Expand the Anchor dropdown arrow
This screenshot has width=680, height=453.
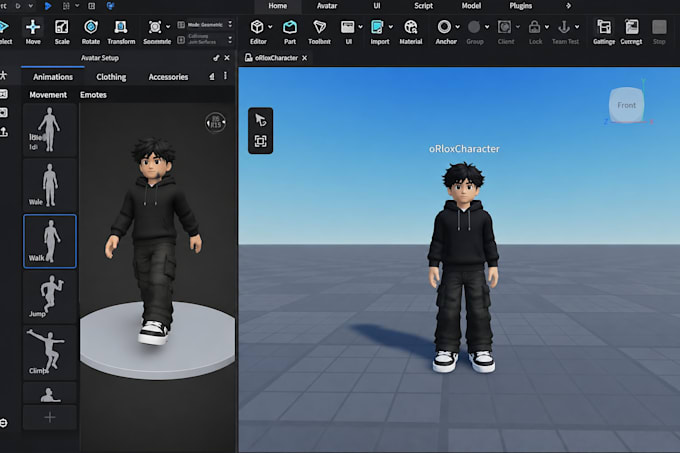point(458,27)
